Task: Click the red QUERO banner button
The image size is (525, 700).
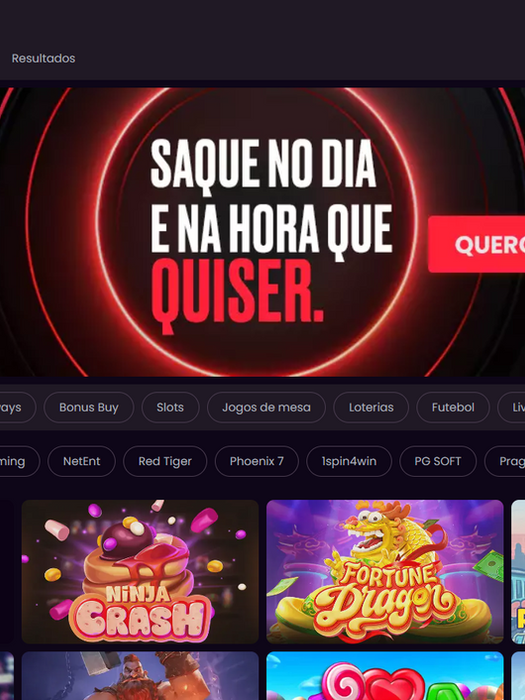Action: tap(476, 244)
